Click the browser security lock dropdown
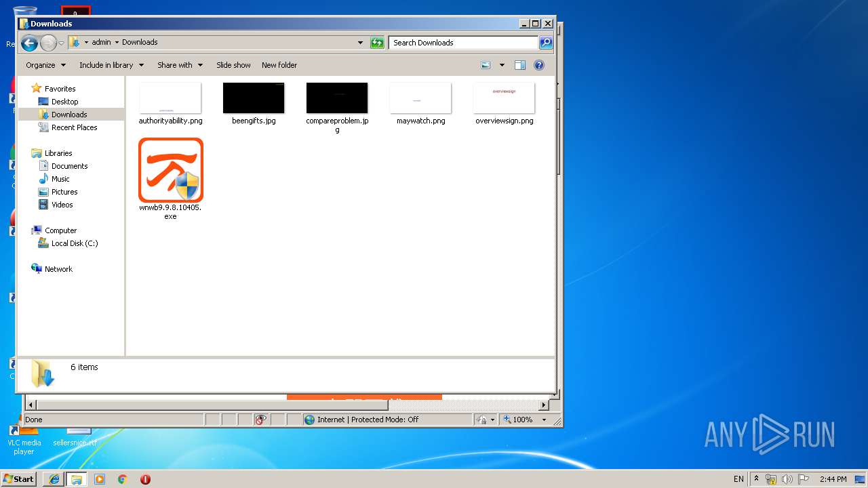Image resolution: width=868 pixels, height=488 pixels. pyautogui.click(x=486, y=420)
